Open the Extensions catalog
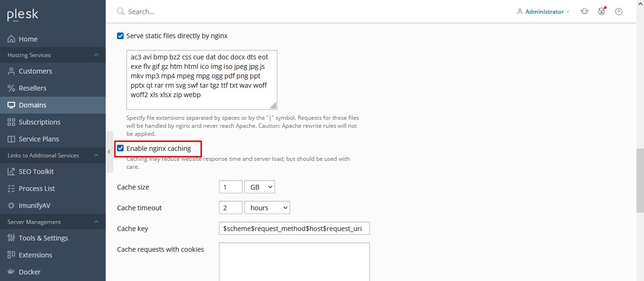Screen dimensions: 644x281 coord(35,255)
